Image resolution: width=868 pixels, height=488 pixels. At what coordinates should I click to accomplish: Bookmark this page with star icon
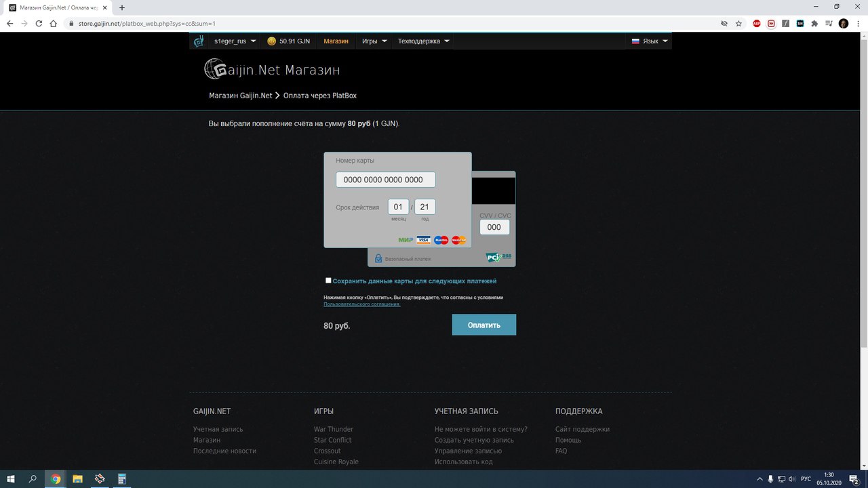tap(738, 23)
